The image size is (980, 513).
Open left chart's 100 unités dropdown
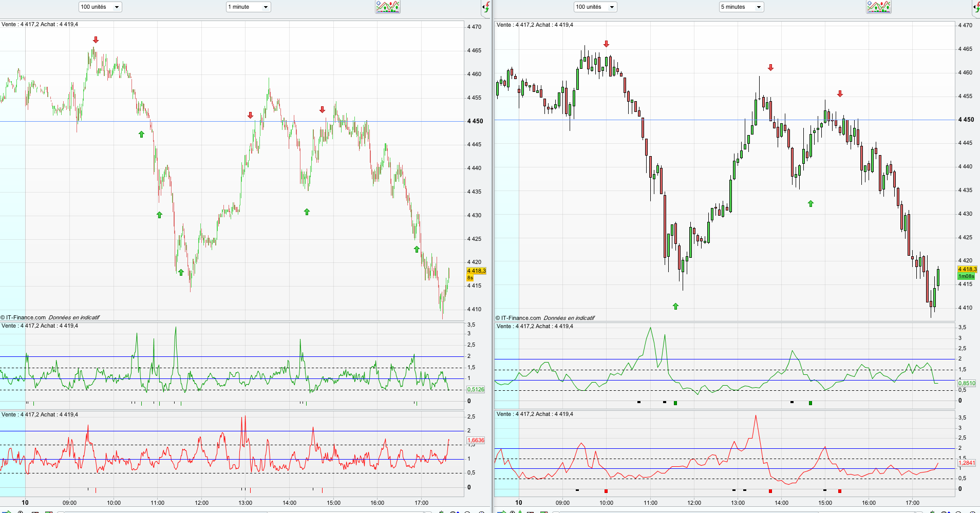point(100,7)
